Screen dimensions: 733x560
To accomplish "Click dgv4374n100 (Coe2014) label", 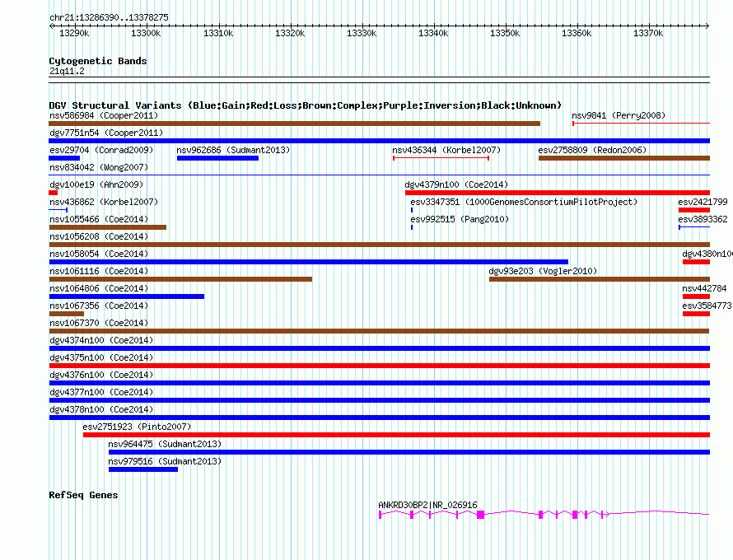I will (101, 340).
